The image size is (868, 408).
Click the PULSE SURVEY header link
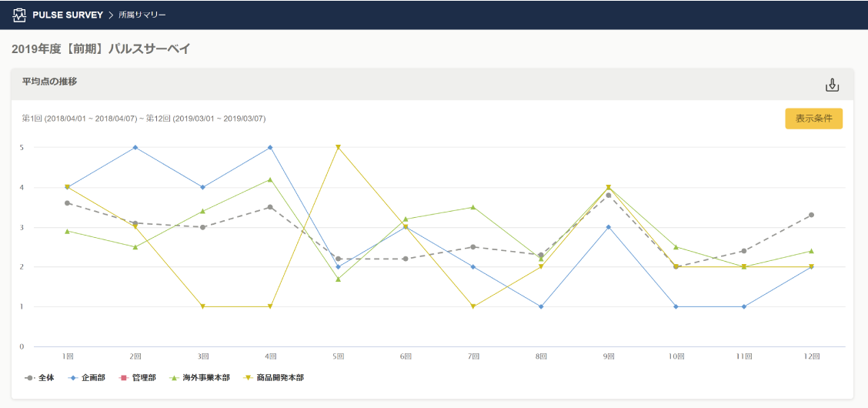click(68, 15)
